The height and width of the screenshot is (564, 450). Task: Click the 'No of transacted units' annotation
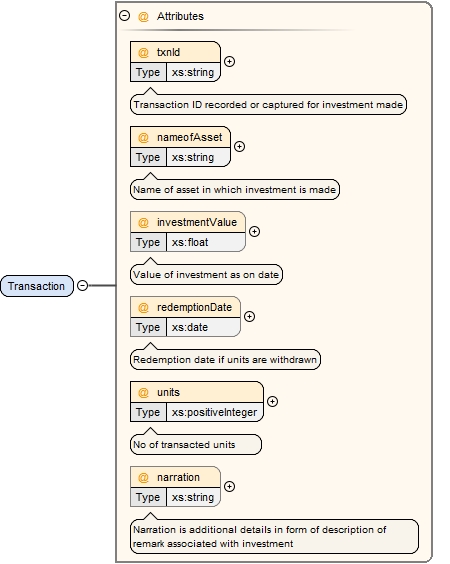(x=196, y=445)
